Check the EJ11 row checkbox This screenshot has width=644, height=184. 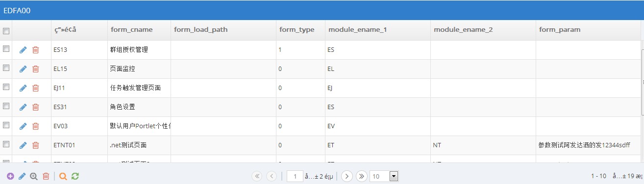[x=6, y=87]
